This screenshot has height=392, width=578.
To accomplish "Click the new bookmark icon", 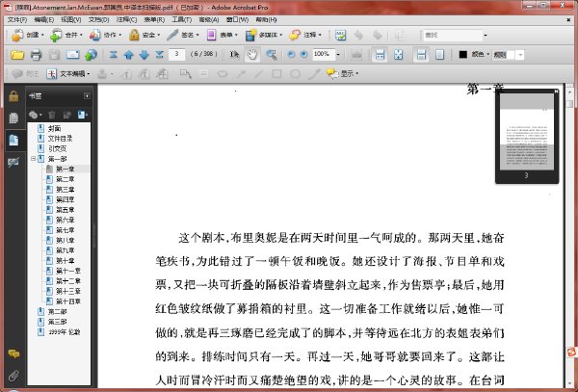I will tap(82, 115).
